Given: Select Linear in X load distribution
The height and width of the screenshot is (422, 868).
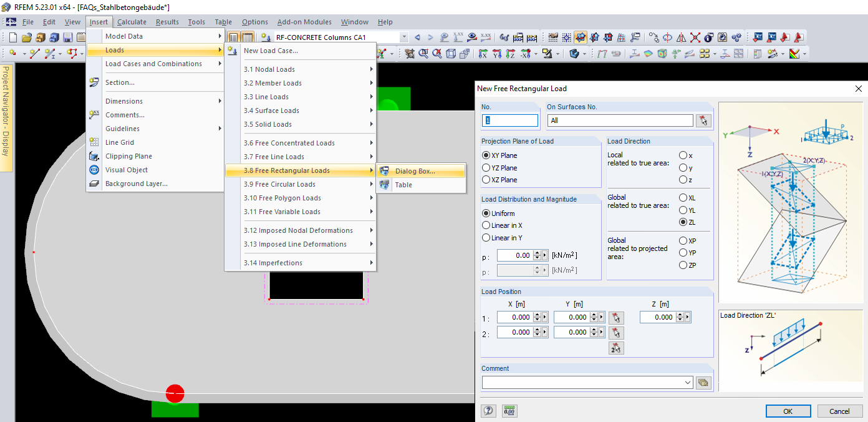Looking at the screenshot, I should pos(486,225).
